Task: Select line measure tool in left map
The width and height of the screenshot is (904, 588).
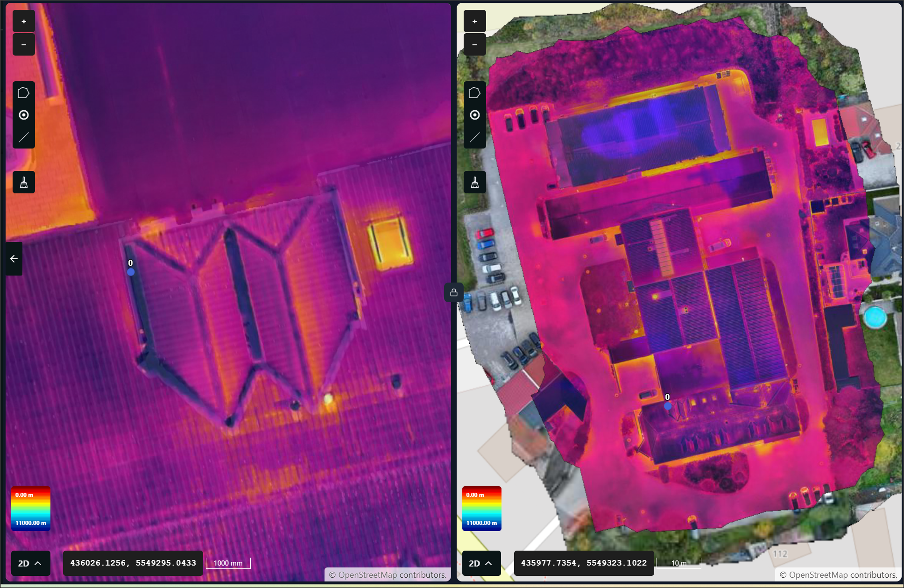Action: pos(24,137)
